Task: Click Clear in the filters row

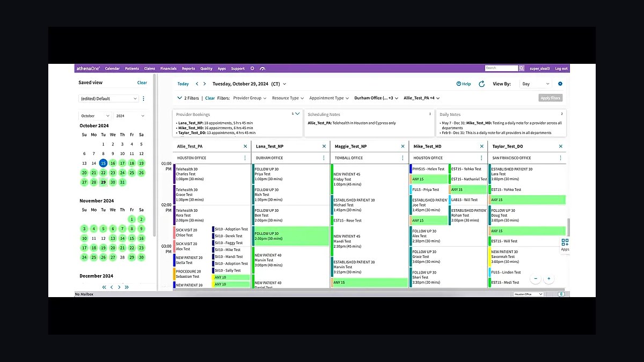Action: pyautogui.click(x=210, y=98)
